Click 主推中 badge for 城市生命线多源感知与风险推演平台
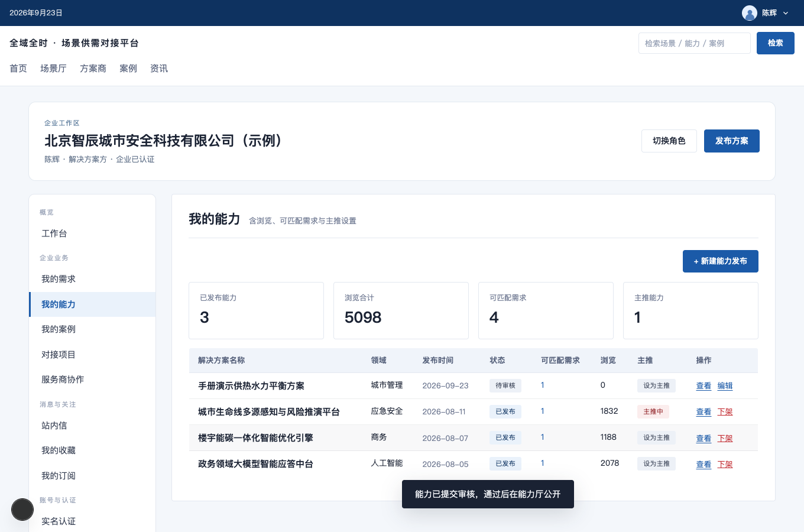Image resolution: width=804 pixels, height=532 pixels. tap(653, 411)
